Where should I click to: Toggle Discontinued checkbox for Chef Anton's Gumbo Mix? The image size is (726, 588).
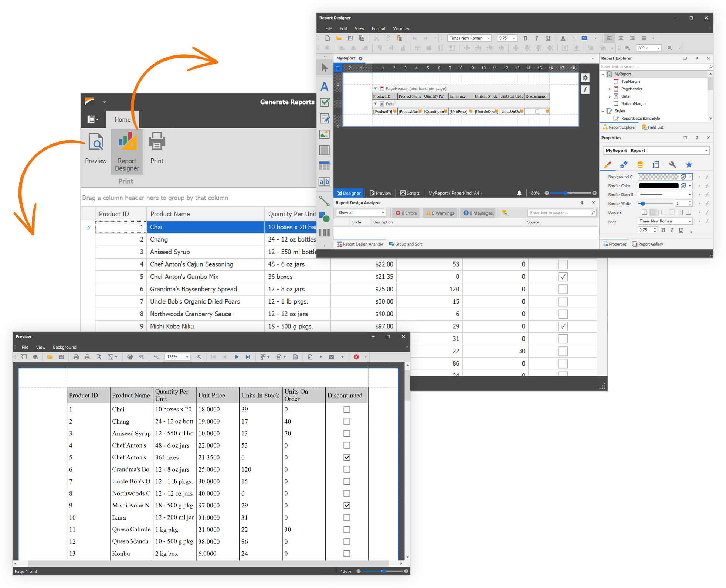(563, 277)
